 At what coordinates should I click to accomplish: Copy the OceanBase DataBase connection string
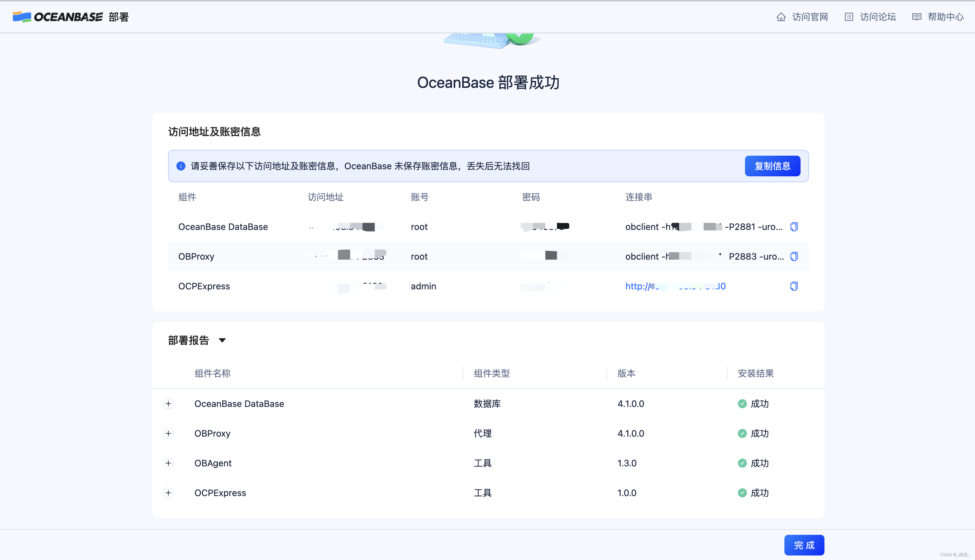click(794, 227)
